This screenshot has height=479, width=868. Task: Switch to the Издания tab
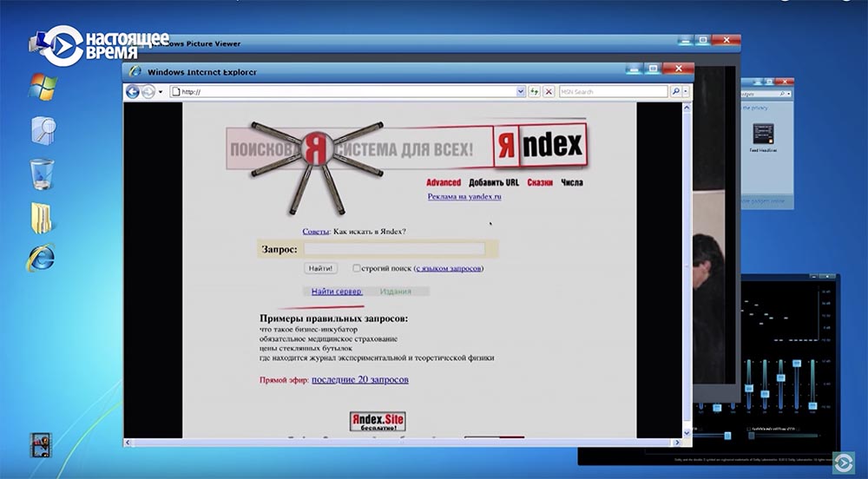pos(395,291)
